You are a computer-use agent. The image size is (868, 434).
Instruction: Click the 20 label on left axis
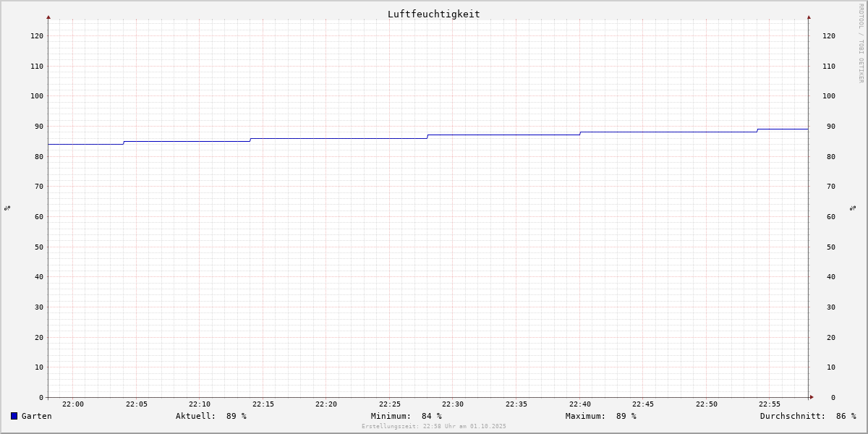click(39, 337)
